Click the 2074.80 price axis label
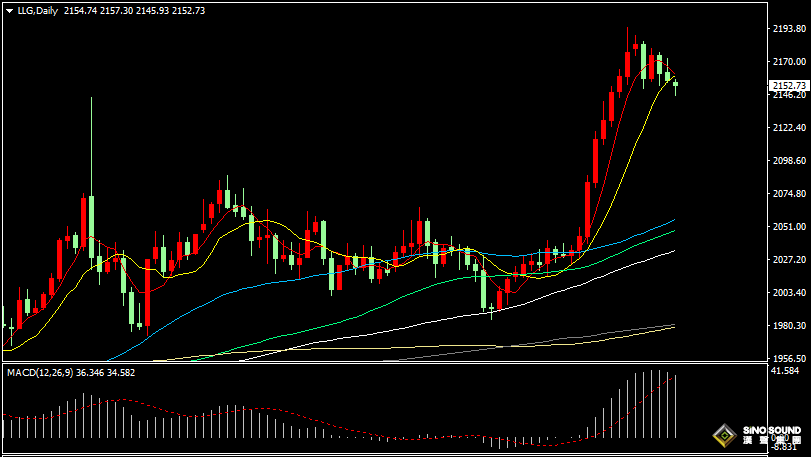This screenshot has height=457, width=811. [788, 194]
